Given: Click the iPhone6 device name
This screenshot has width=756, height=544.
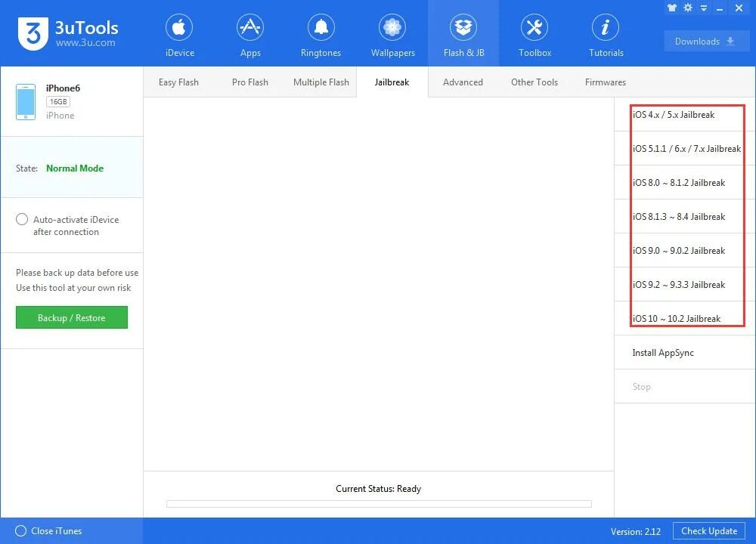Looking at the screenshot, I should tap(64, 88).
